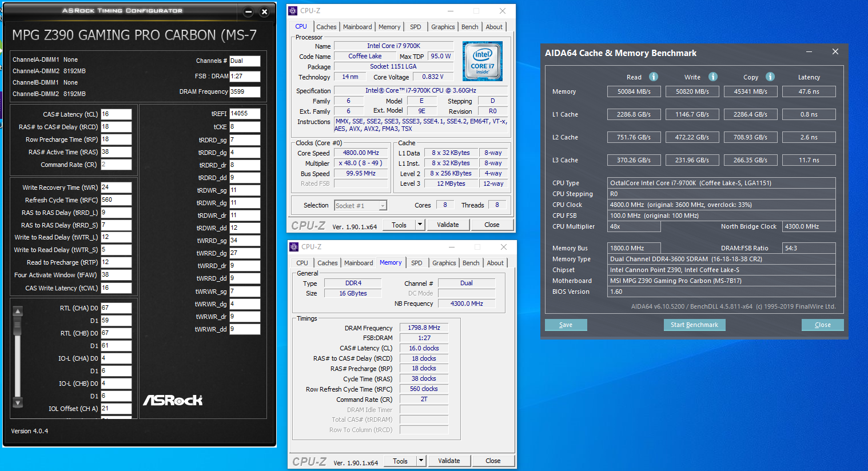
Task: Click the Close button at the bottom of AIDA64
Action: 823,325
